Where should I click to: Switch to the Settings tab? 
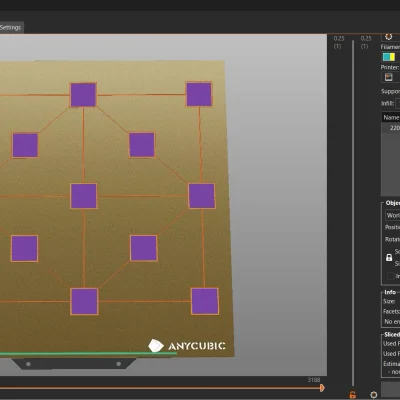11,27
